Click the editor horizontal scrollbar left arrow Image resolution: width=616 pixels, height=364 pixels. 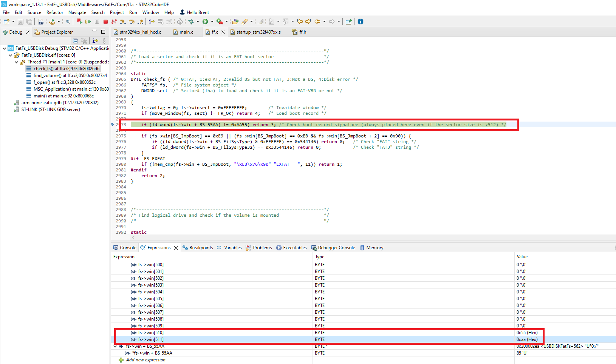pyautogui.click(x=133, y=238)
